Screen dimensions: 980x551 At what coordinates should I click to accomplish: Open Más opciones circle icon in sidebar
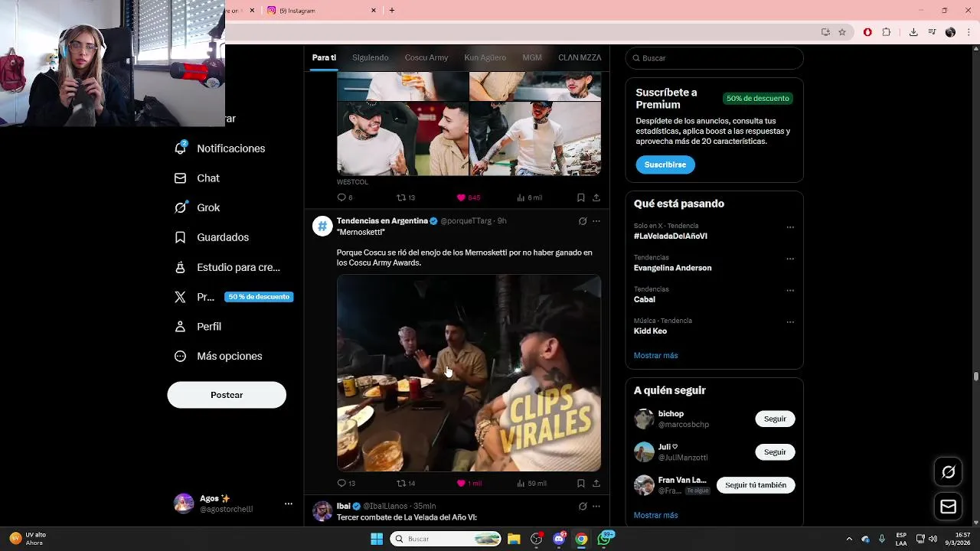180,356
